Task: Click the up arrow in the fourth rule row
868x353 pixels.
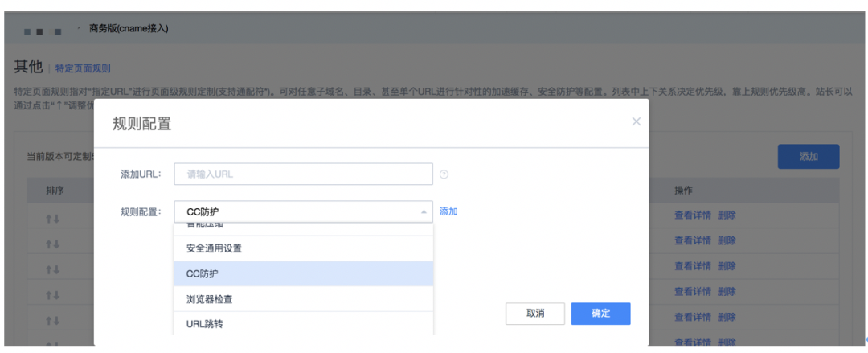Action: pyautogui.click(x=49, y=295)
